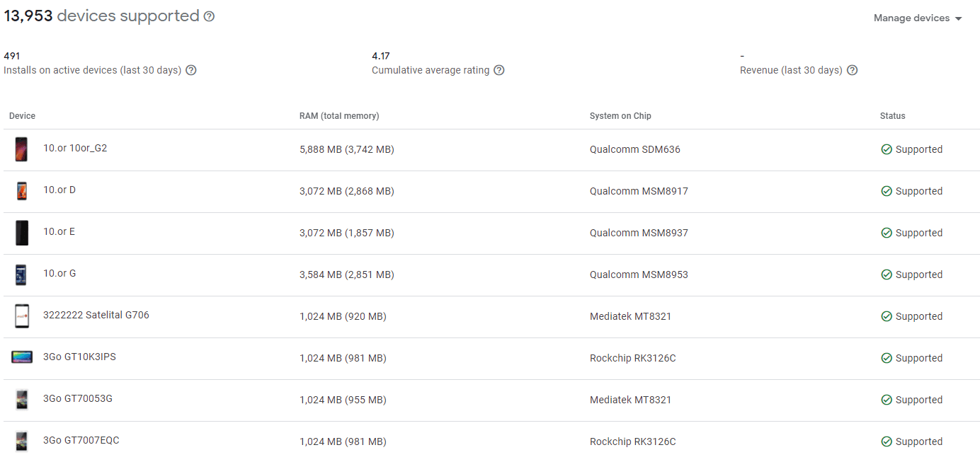Click the Manage devices dropdown arrow
The height and width of the screenshot is (462, 980).
959,18
